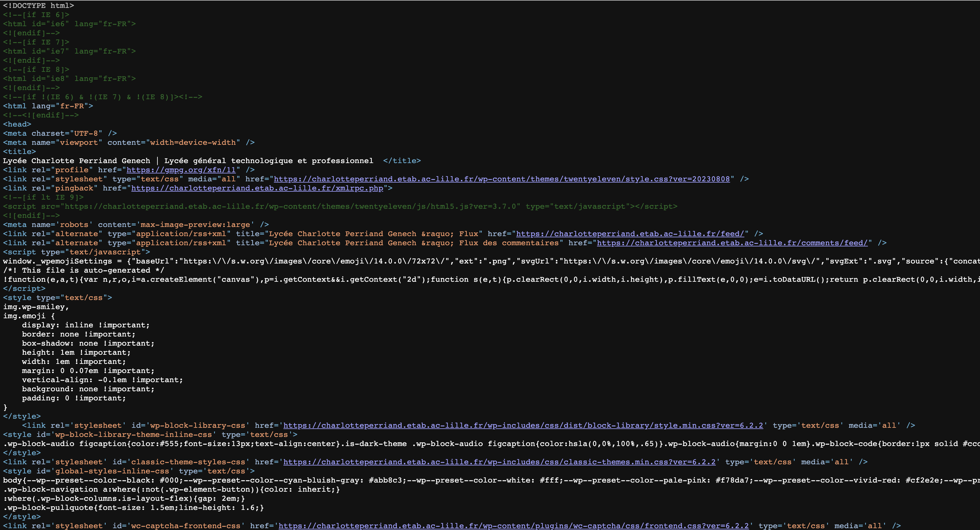Screen dimensions: 980x530
Task: Click the meta robots max-image-preview tag
Action: pos(136,225)
